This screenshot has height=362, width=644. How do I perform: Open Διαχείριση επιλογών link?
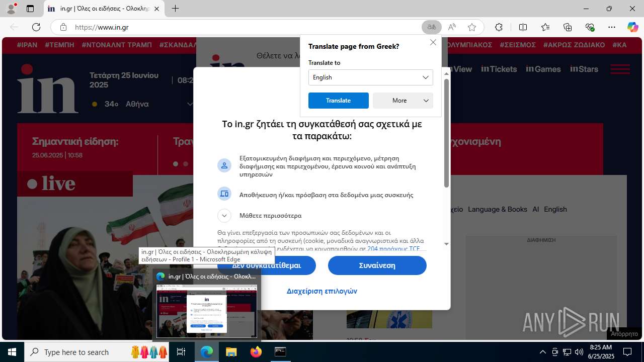(322, 291)
